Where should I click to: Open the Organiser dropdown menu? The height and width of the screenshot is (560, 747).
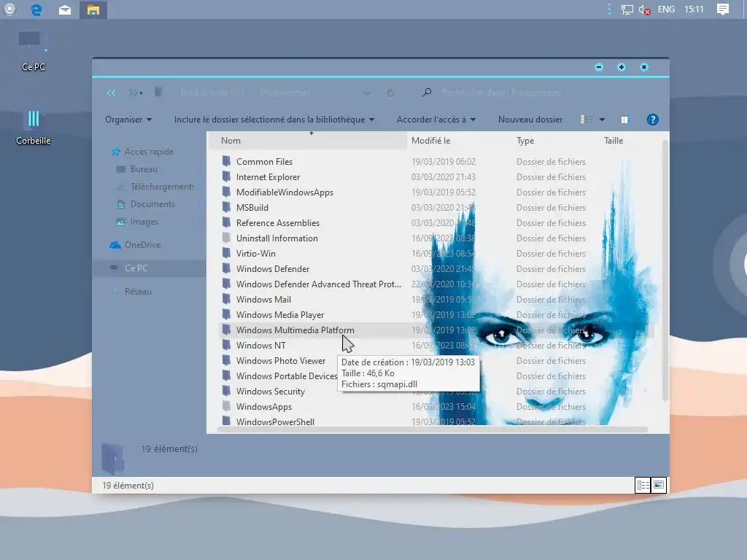click(128, 120)
